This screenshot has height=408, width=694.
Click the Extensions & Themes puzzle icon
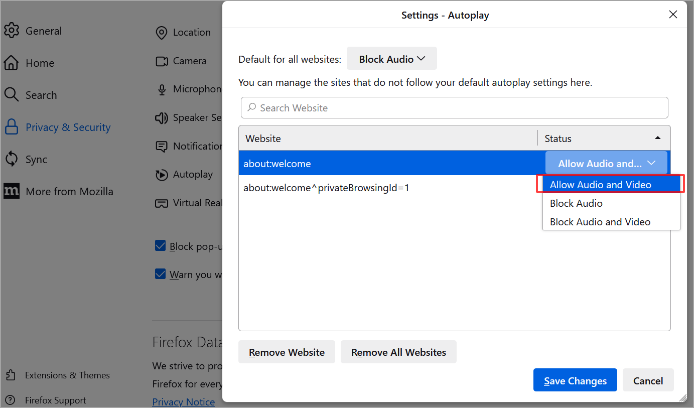11,375
